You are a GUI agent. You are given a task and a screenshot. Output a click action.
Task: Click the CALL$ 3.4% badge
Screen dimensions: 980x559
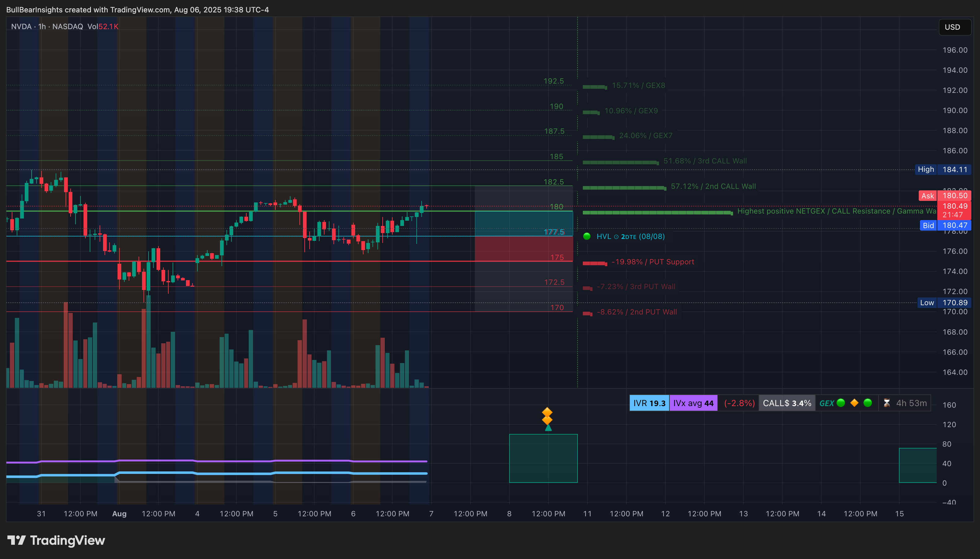pos(787,403)
